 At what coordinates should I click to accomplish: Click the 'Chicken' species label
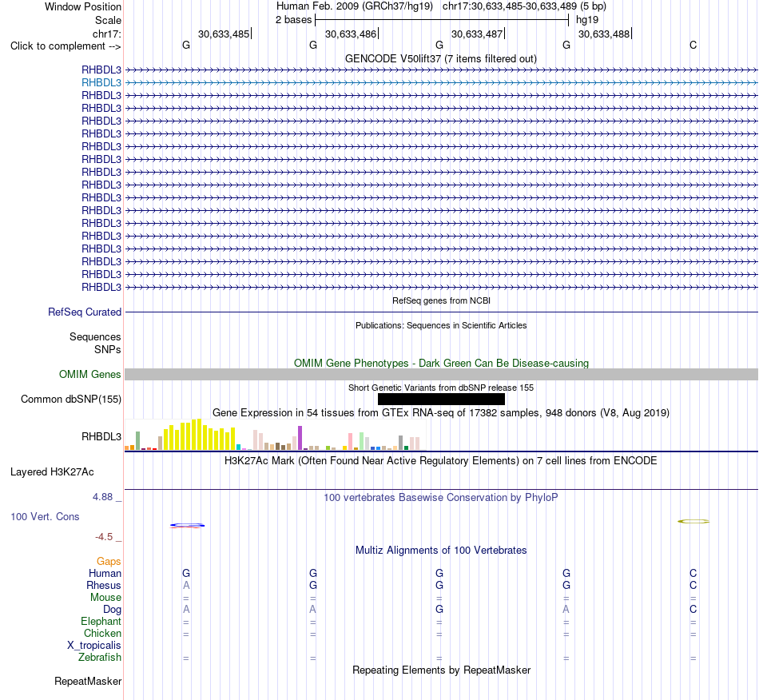tap(102, 633)
